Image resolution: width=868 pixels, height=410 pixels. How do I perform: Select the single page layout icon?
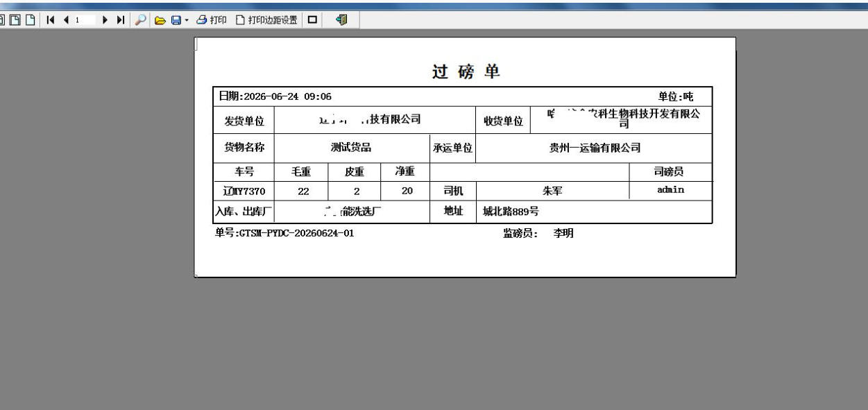click(30, 21)
